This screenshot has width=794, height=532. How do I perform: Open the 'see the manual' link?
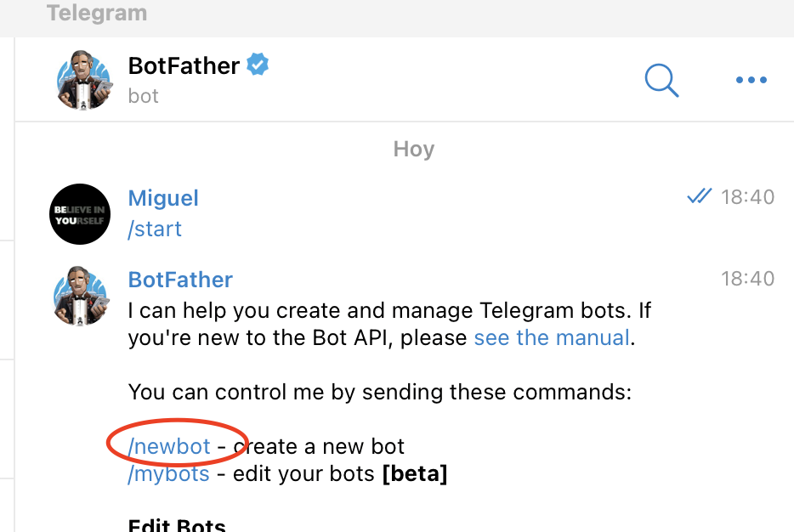pos(552,337)
